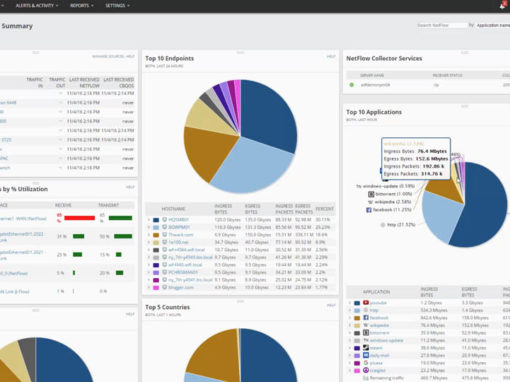Expand the first endpoint row with dark blue swatch

(x=149, y=220)
